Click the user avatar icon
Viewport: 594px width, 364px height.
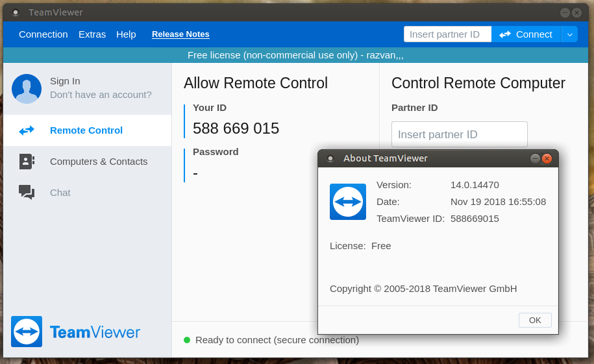click(27, 89)
